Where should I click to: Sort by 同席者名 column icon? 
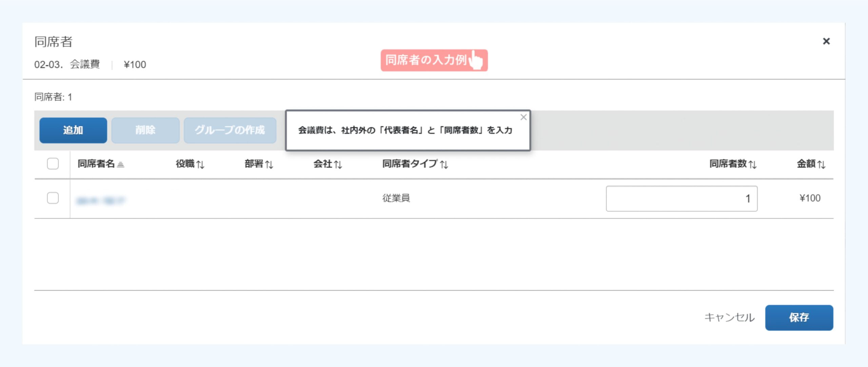coord(121,165)
